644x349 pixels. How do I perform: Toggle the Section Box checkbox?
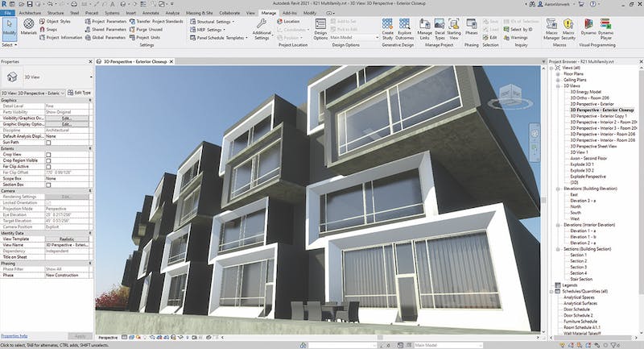point(48,185)
